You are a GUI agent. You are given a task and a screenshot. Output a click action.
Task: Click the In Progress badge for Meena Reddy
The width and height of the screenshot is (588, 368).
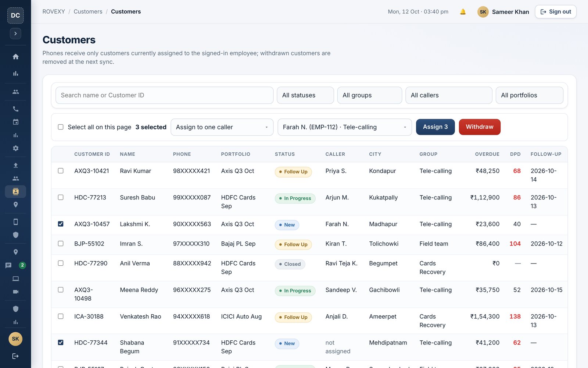[295, 291]
